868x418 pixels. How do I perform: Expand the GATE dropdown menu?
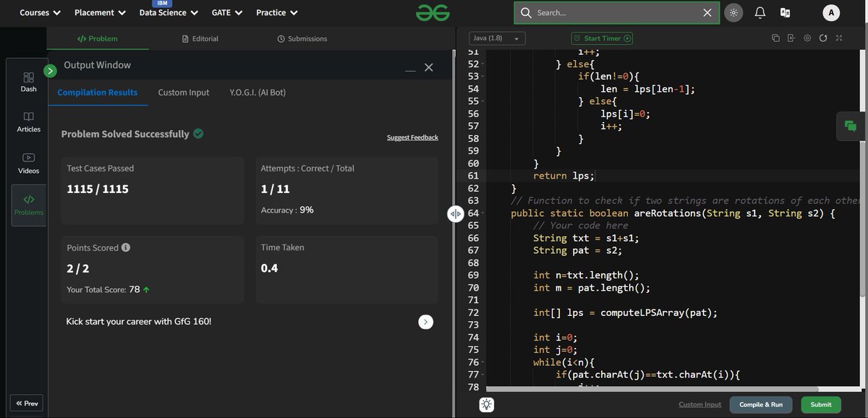(227, 12)
